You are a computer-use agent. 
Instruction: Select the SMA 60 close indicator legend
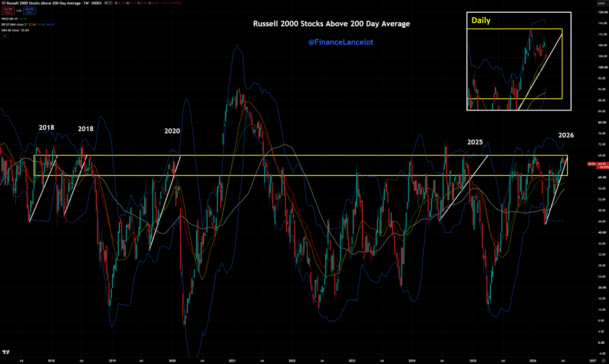click(10, 30)
